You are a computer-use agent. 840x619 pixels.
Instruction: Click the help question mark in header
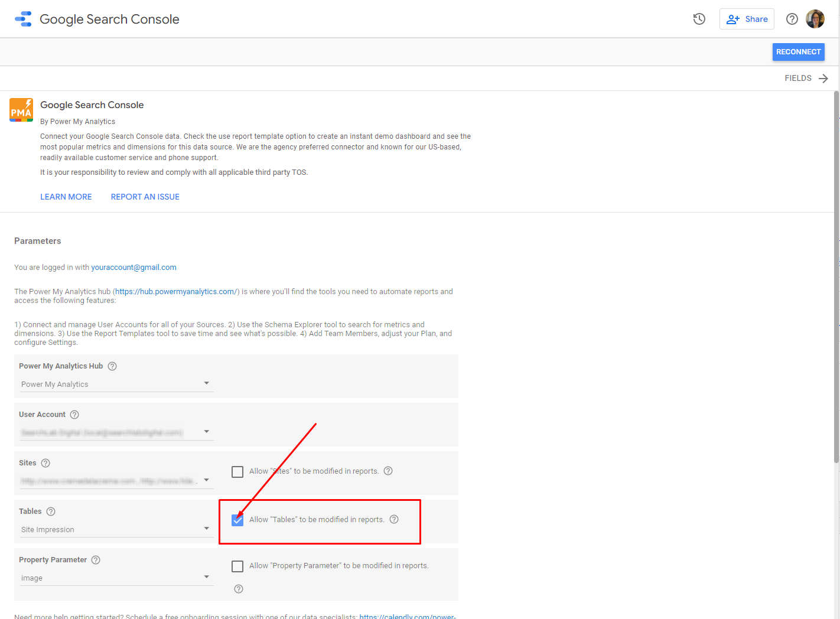pos(792,19)
